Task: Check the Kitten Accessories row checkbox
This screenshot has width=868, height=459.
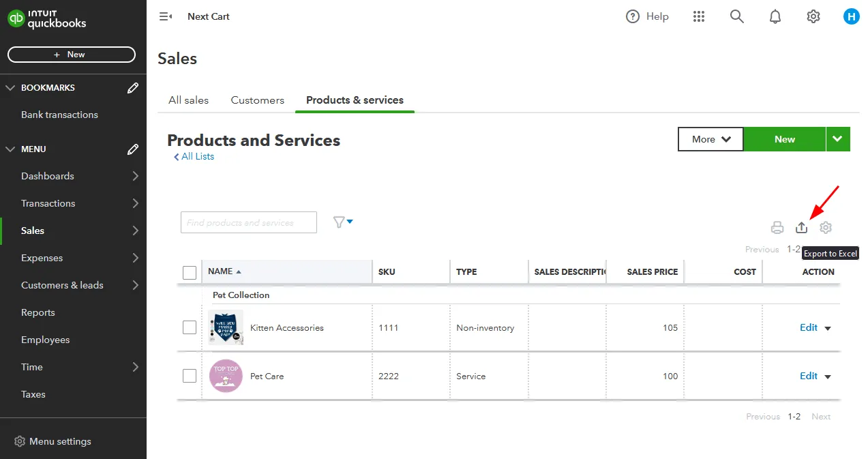Action: click(x=190, y=327)
